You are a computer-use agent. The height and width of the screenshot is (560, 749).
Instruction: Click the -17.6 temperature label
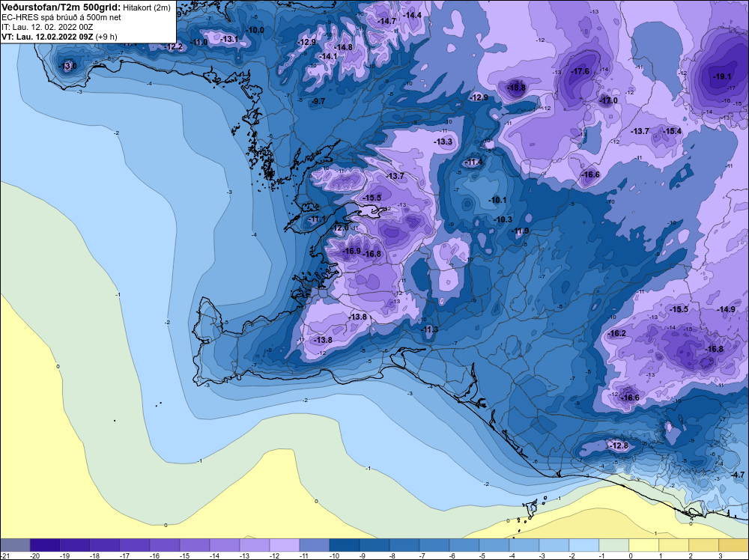(580, 71)
